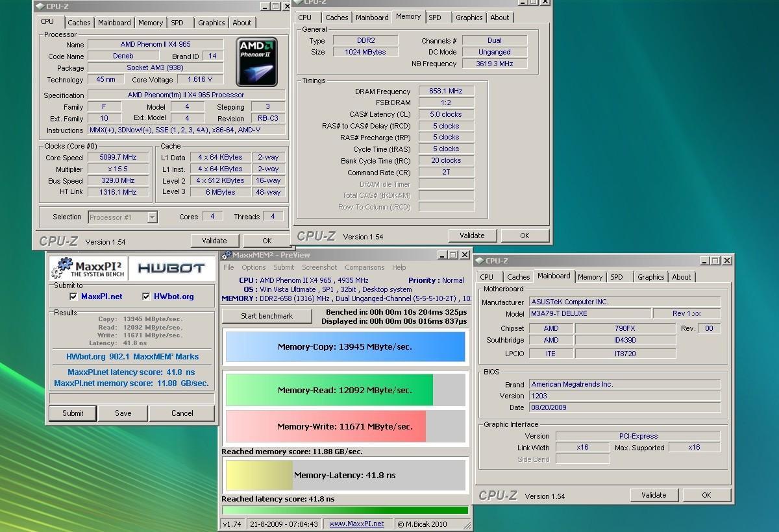Open Graphics tab in CPU window
The height and width of the screenshot is (532, 779).
212,23
